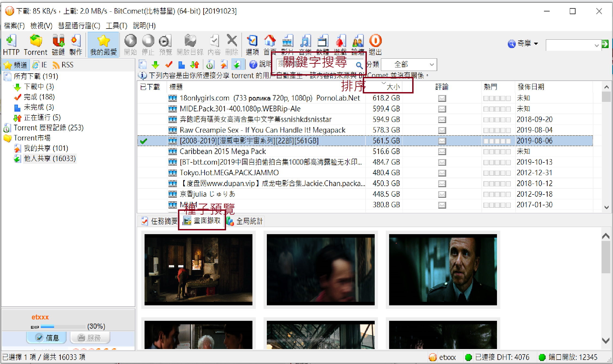The width and height of the screenshot is (613, 364).
Task: Select Unfinished (未完成) tree item
Action: tap(34, 107)
